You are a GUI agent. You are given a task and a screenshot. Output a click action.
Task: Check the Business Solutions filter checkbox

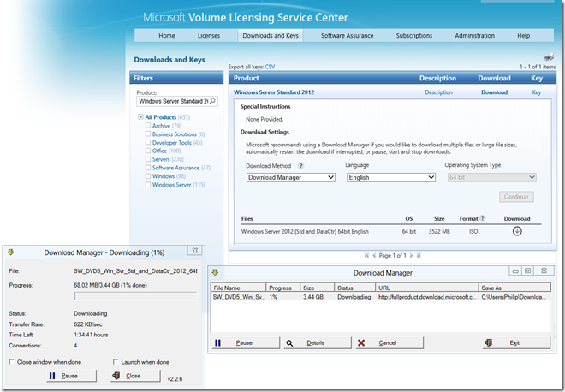tap(148, 134)
